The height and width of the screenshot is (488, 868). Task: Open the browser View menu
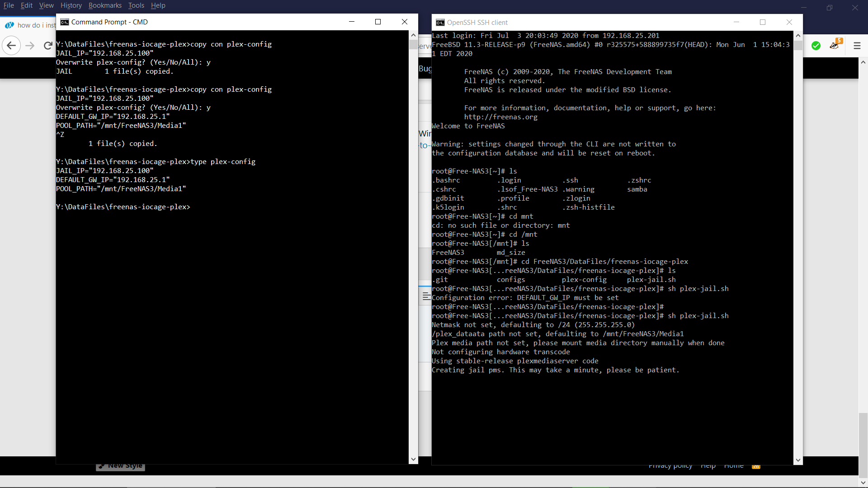pyautogui.click(x=46, y=5)
